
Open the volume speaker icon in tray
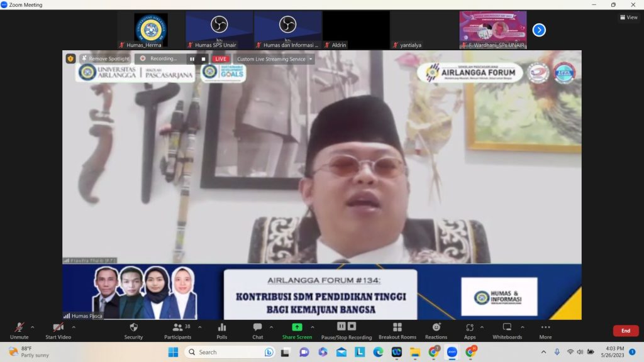(580, 352)
